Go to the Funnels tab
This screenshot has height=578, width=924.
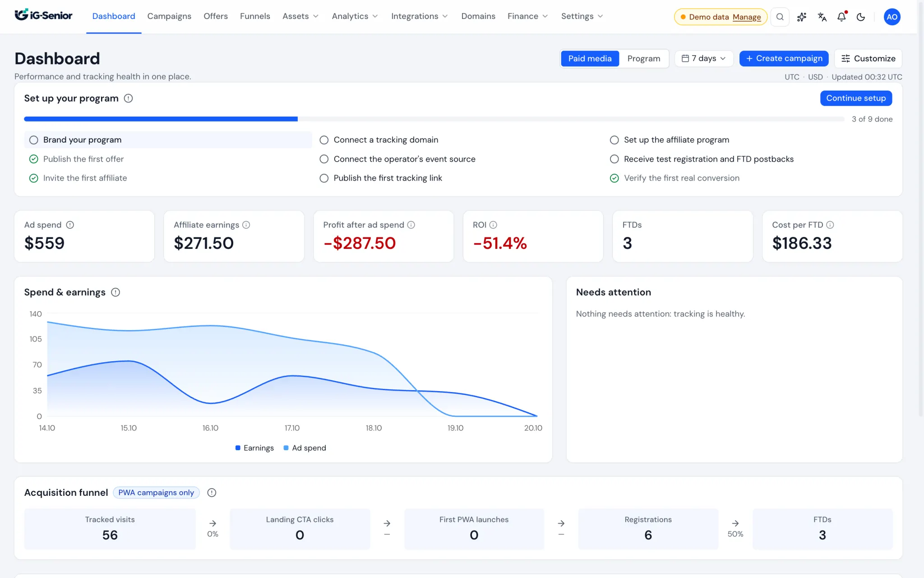(255, 16)
